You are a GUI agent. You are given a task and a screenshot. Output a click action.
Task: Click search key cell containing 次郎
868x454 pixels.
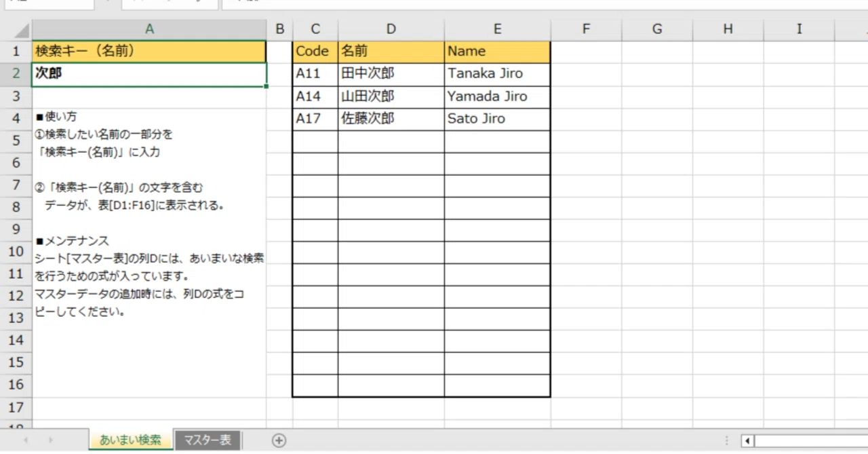click(149, 74)
